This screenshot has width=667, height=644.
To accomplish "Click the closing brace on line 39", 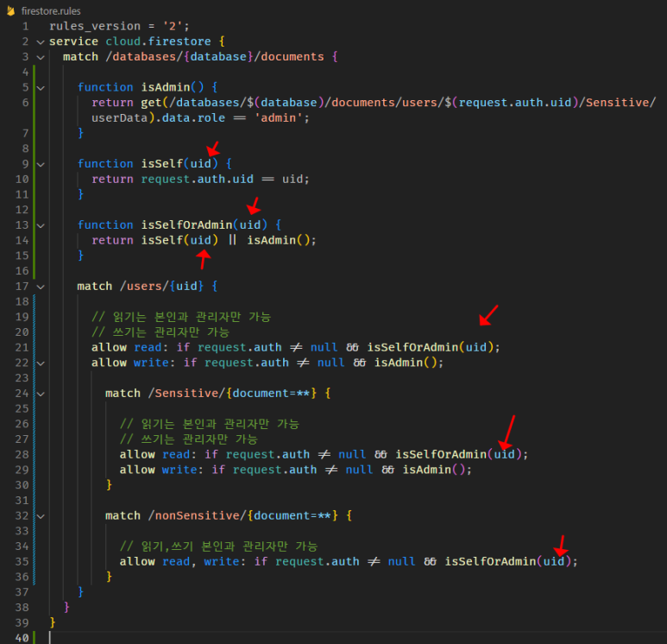I will [x=53, y=622].
